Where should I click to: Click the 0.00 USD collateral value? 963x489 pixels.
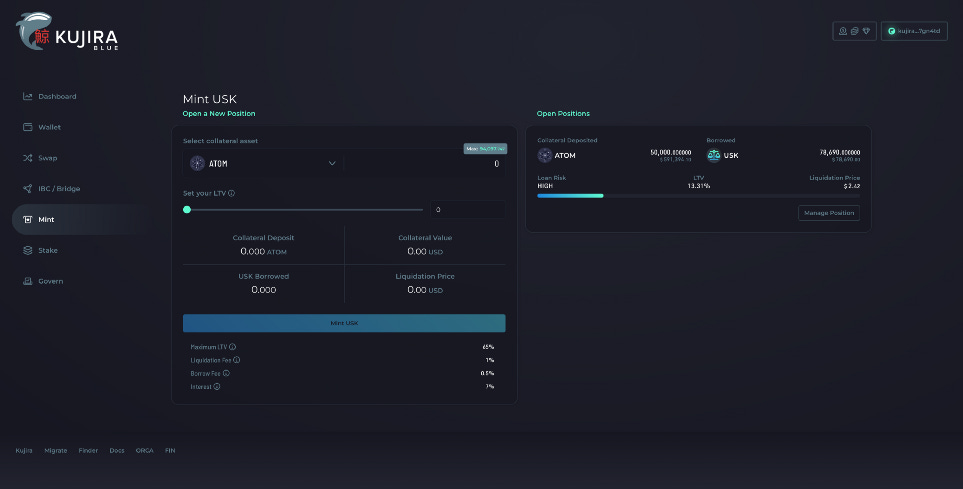[x=425, y=251]
